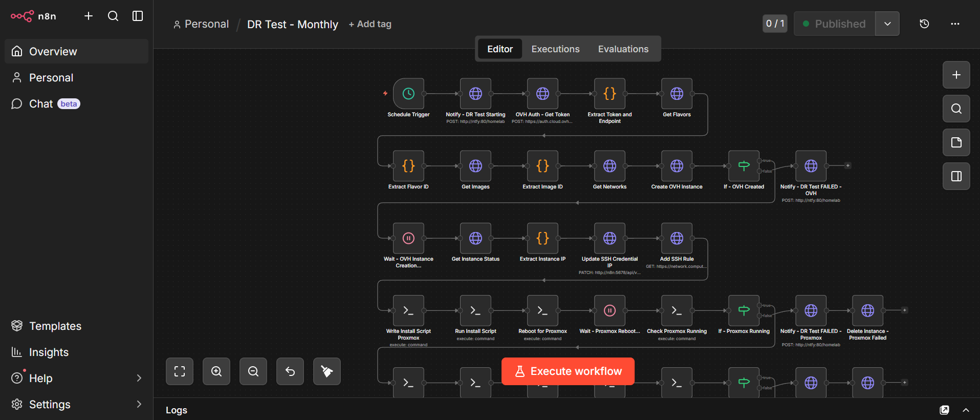Zoom in on the canvas
Screen dimensions: 980x420
click(216, 371)
